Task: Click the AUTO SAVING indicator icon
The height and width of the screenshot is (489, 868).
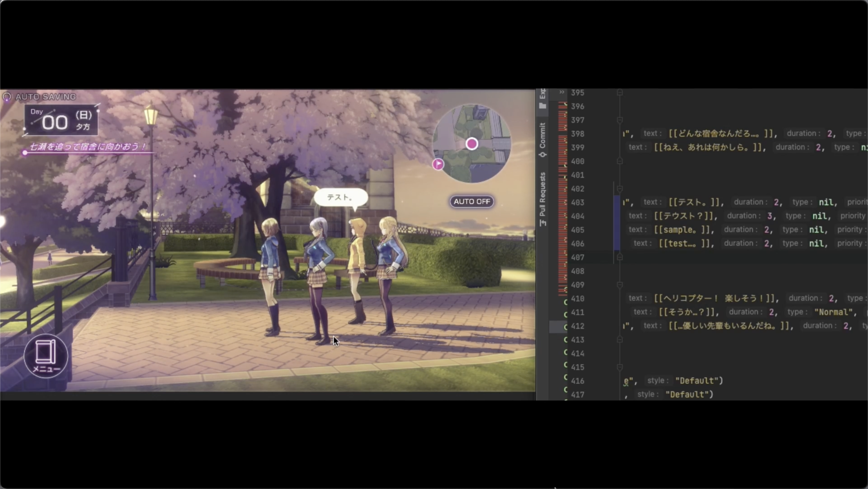Action: pos(7,97)
